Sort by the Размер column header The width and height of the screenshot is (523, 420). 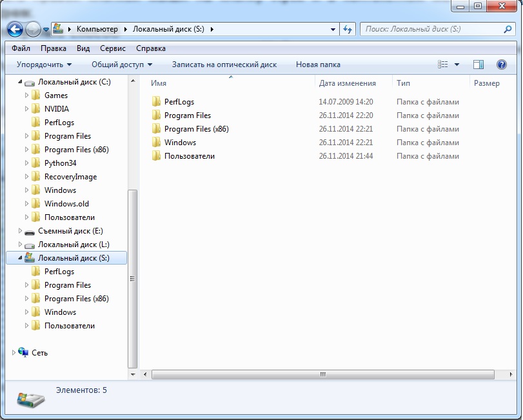(x=487, y=83)
